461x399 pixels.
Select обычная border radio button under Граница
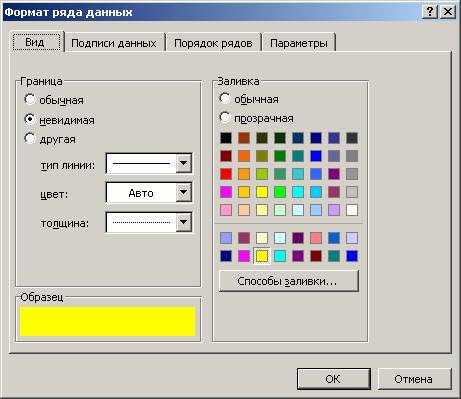coord(30,99)
